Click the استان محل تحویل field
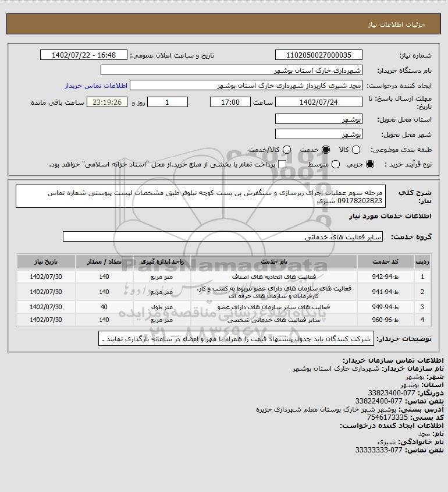 click(x=318, y=119)
